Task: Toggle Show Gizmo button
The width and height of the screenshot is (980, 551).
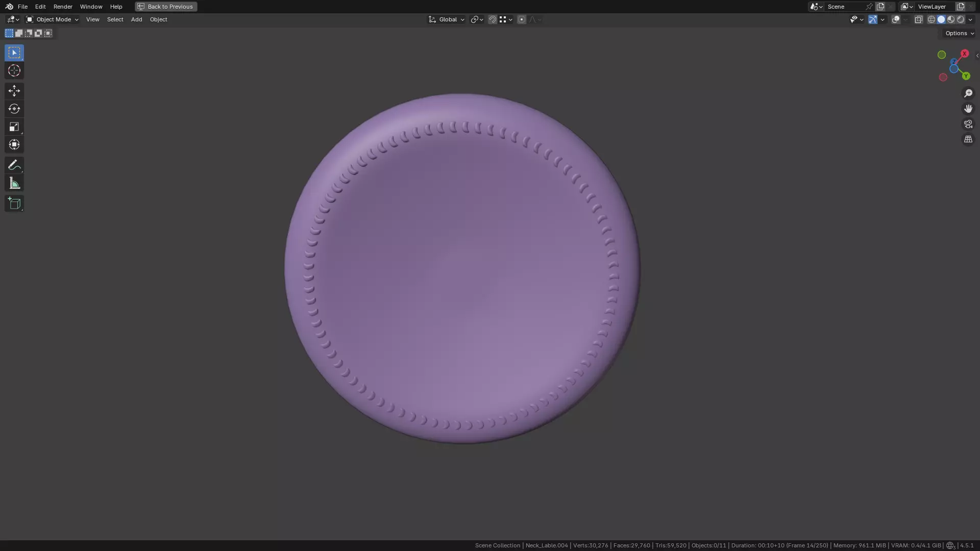Action: click(x=872, y=19)
